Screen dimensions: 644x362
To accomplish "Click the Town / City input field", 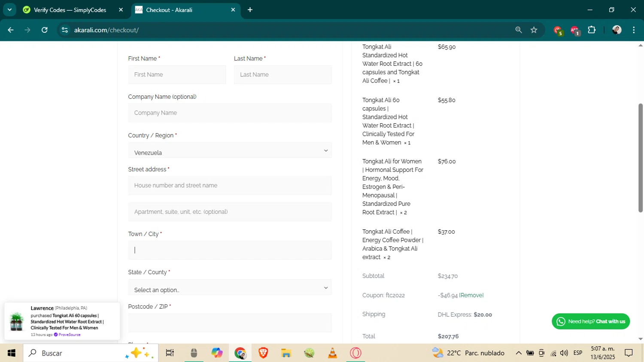I will click(x=230, y=250).
